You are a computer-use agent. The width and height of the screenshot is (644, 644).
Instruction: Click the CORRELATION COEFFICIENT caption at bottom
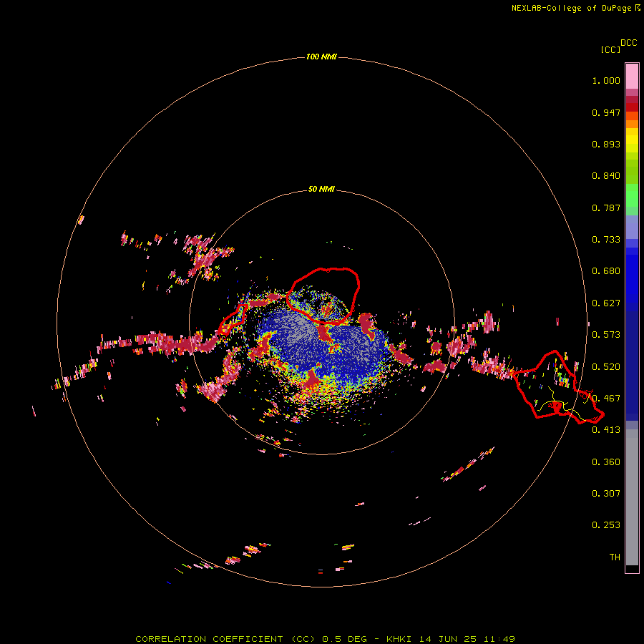[x=325, y=639]
